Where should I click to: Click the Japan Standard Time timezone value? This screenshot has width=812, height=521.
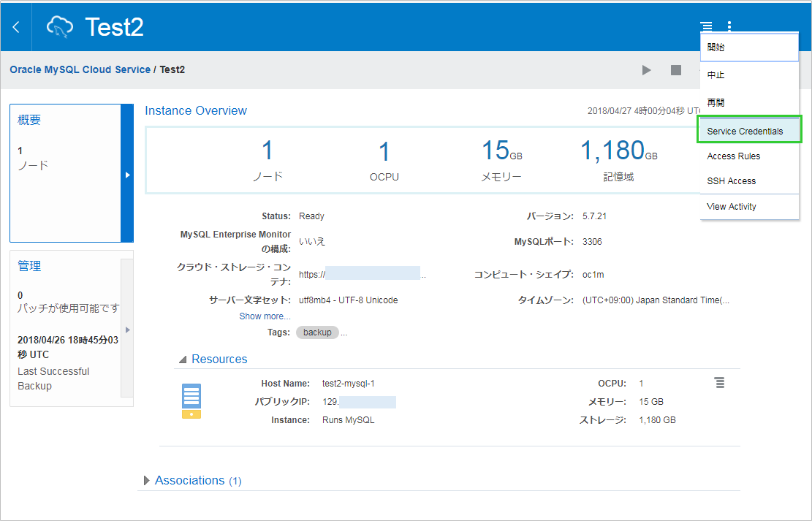(x=656, y=300)
